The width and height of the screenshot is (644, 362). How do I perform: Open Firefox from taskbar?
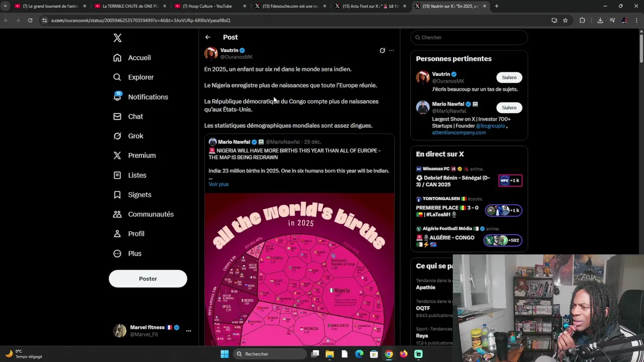click(404, 354)
